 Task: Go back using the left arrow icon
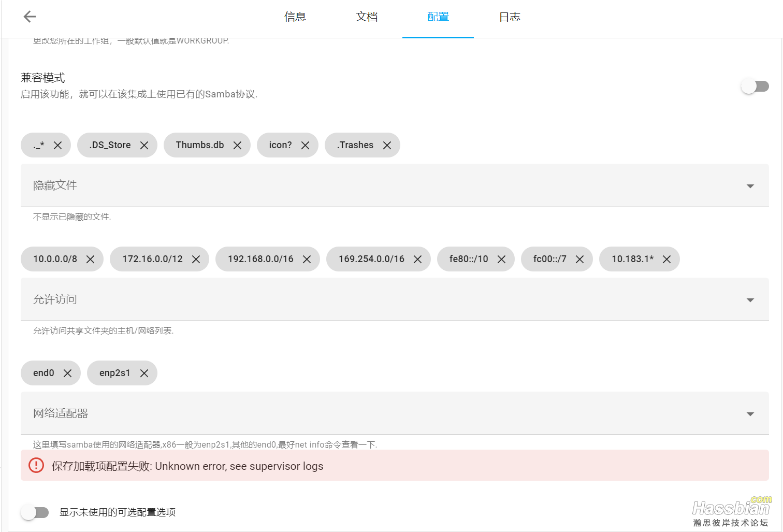click(30, 17)
